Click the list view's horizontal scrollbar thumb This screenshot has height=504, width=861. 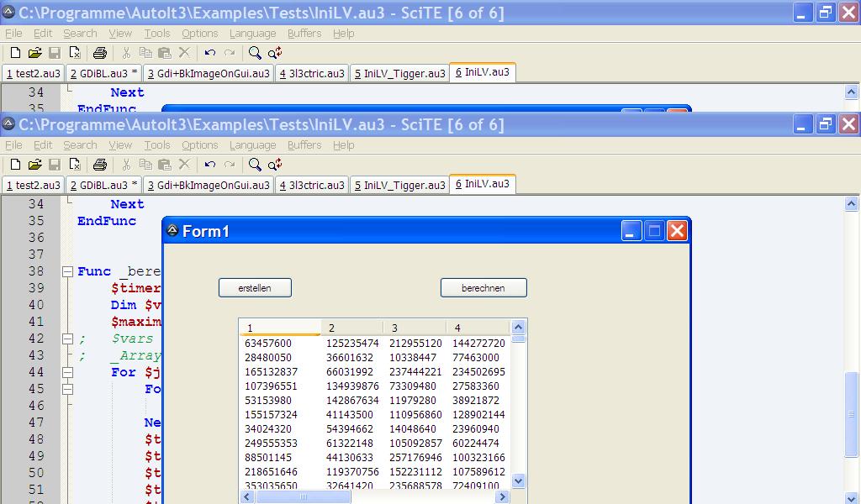coord(303,496)
